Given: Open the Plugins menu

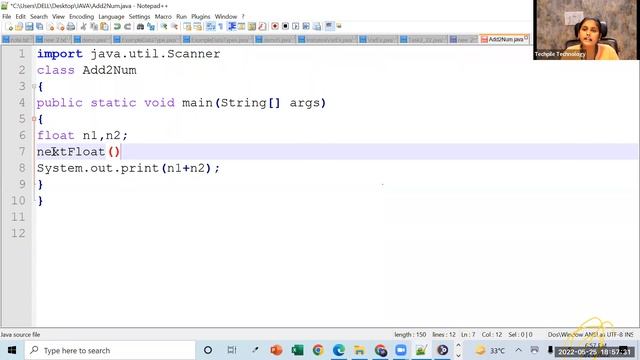Looking at the screenshot, I should [200, 16].
